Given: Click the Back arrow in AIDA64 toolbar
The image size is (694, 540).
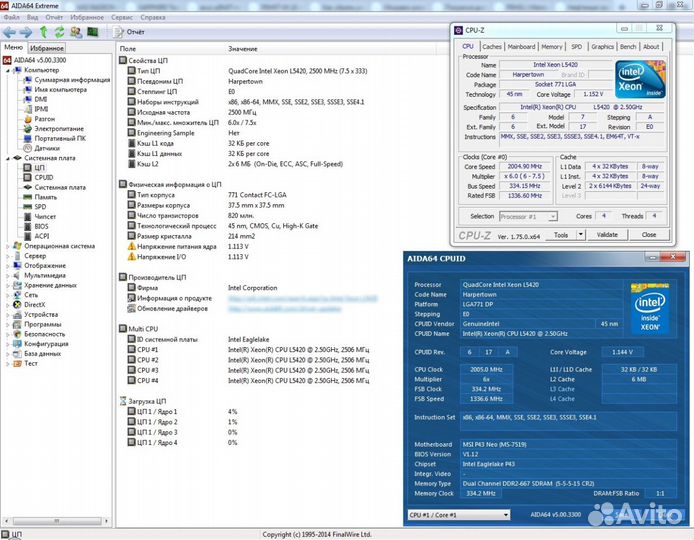Looking at the screenshot, I should click(x=9, y=32).
